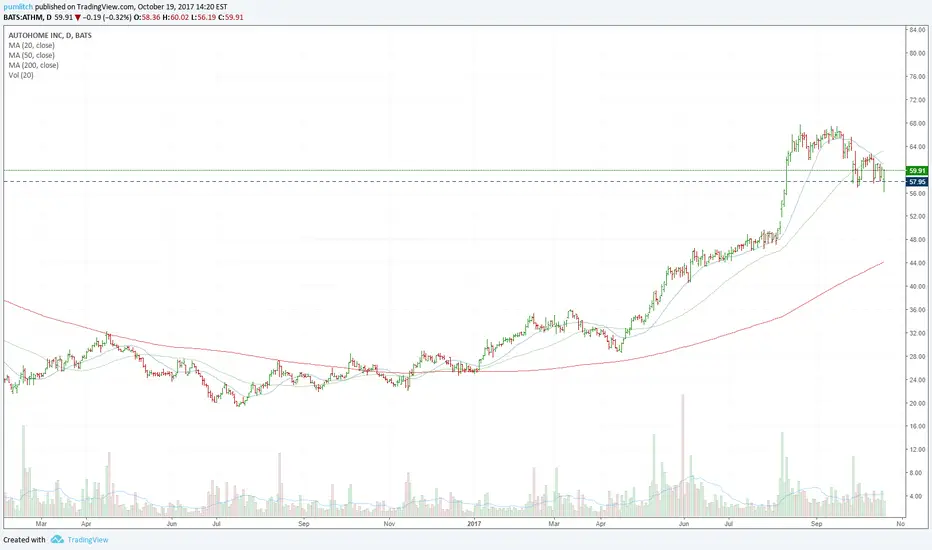Click the 48.00 price axis label
Viewport: 932px width, 550px height.
click(917, 240)
